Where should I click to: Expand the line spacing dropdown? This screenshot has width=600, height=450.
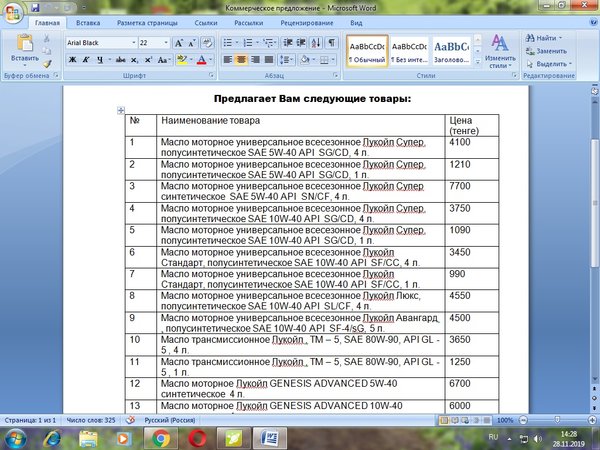[x=289, y=60]
